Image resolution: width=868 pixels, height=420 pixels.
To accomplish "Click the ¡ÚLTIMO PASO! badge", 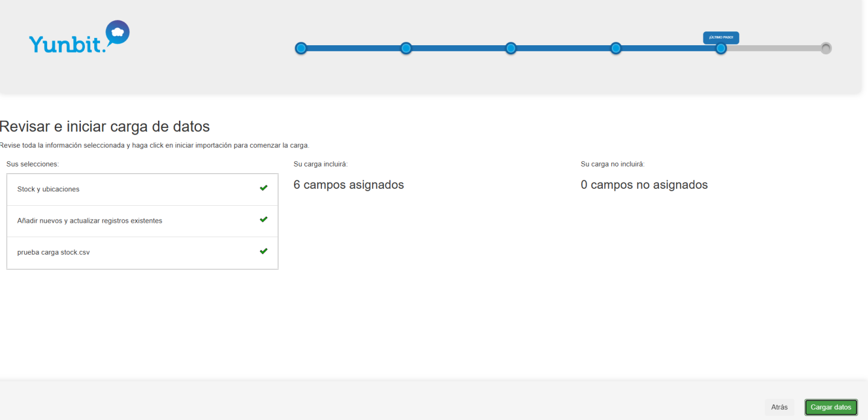I will point(721,37).
